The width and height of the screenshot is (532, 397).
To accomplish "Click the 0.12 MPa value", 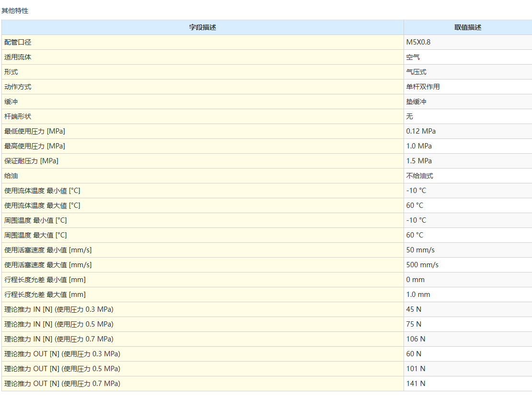I will pyautogui.click(x=421, y=131).
